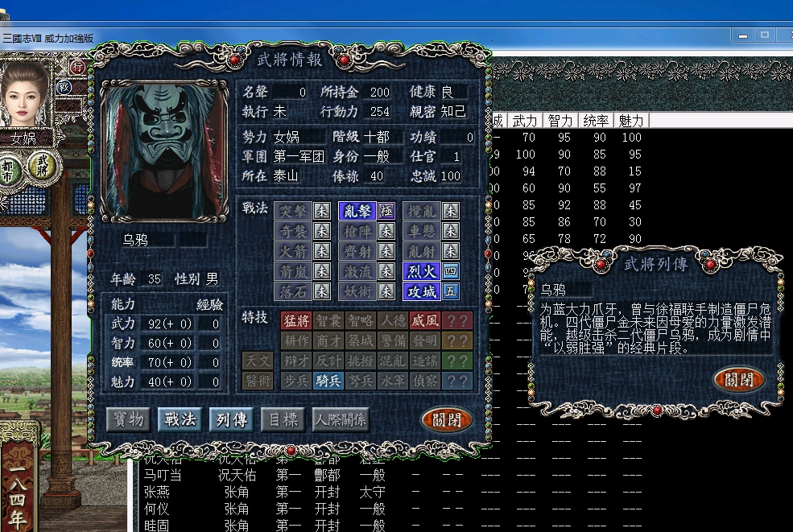793x532 pixels.
Task: Click the 步兵 special skill tile
Action: click(296, 381)
